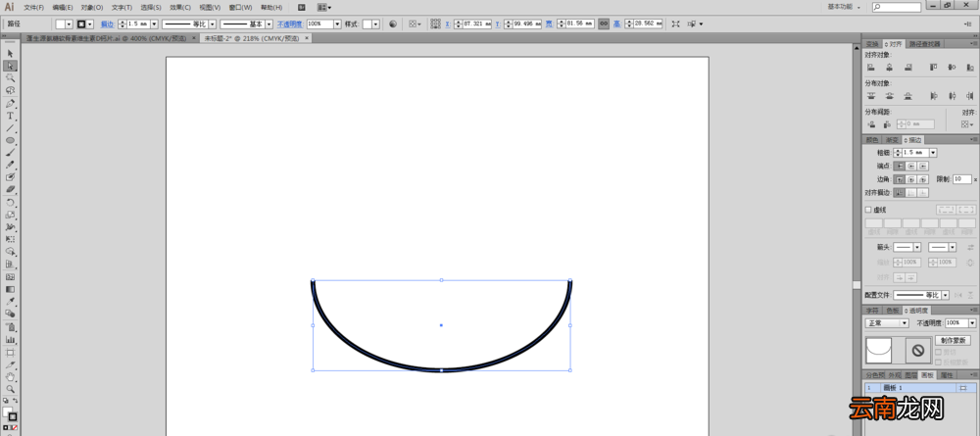Click the Recolor Artwork wheel icon
980x436 pixels.
393,24
